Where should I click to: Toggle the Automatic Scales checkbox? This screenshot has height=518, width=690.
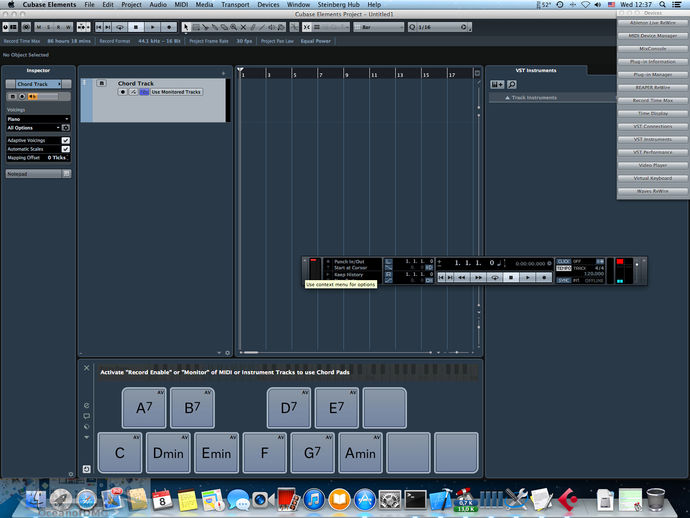click(66, 149)
